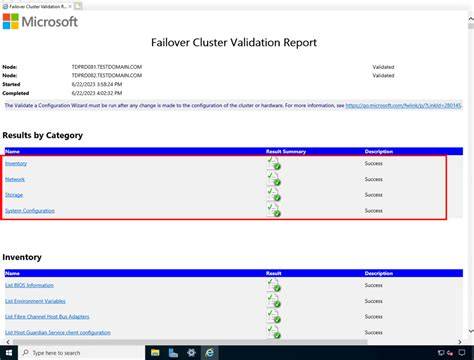
Task: Open the Windows Start menu
Action: pyautogui.click(x=9, y=353)
